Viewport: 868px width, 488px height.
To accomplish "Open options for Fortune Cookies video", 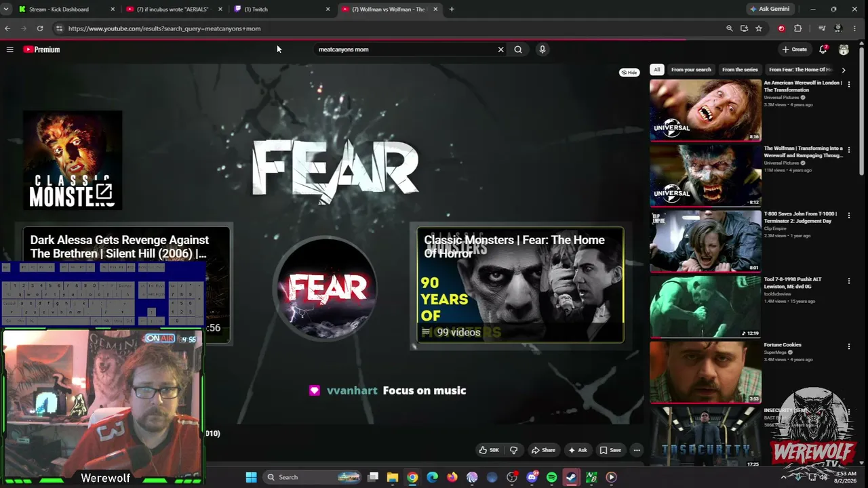I will (x=849, y=346).
